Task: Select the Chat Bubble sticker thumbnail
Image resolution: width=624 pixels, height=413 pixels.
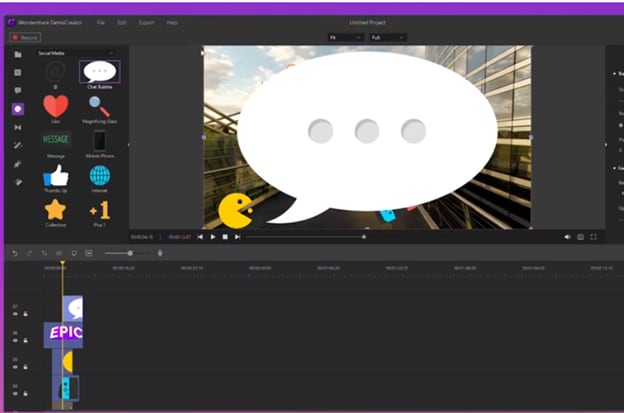Action: point(99,72)
